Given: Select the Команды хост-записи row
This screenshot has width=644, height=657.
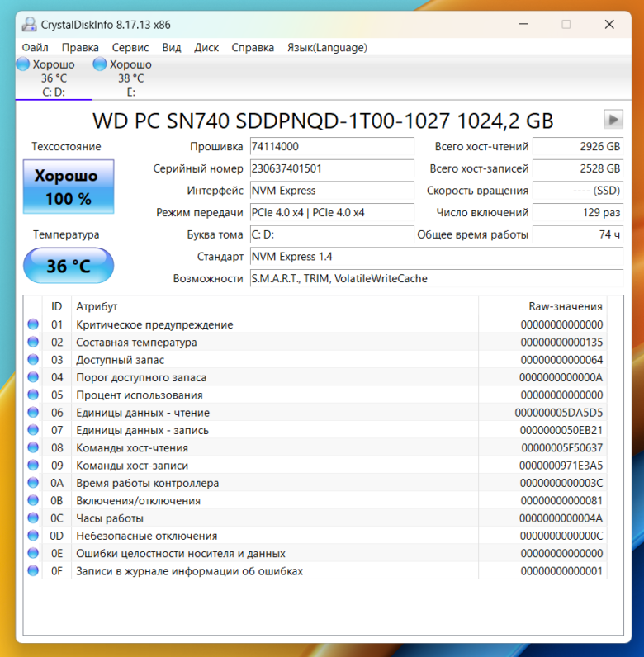Looking at the screenshot, I should (x=315, y=465).
